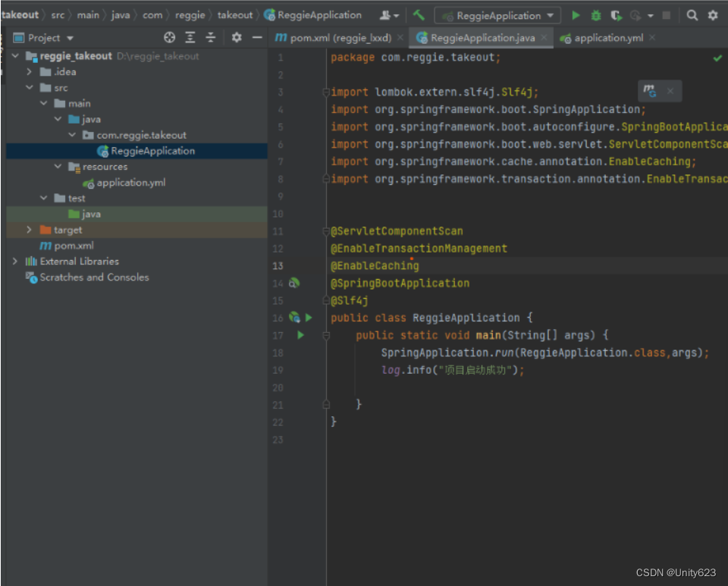
Task: Expand all in Project panel
Action: pyautogui.click(x=190, y=38)
